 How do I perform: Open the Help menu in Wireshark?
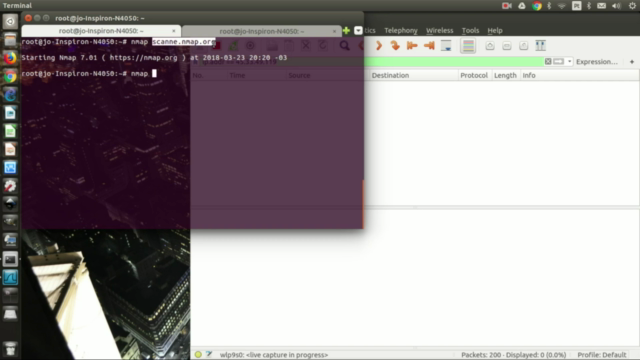(x=495, y=31)
